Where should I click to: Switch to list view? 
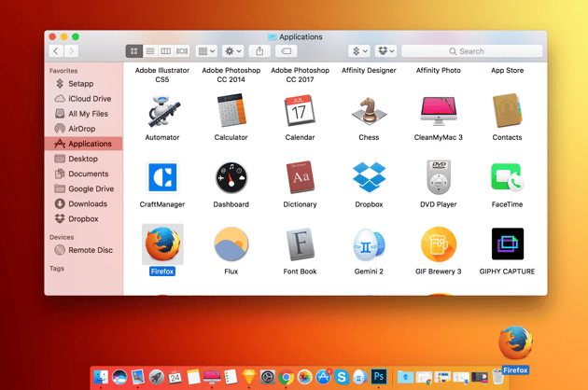pos(150,51)
